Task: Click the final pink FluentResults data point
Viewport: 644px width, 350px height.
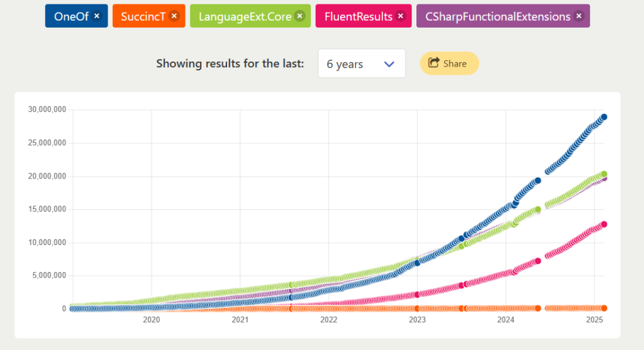Action: point(604,224)
